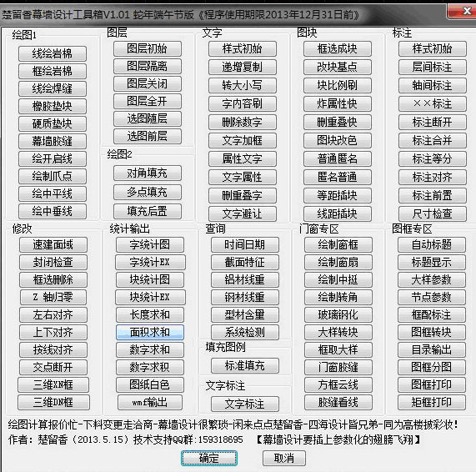The height and width of the screenshot is (472, 476).
Task: Run the 对角填充 fill command
Action: pos(148,173)
